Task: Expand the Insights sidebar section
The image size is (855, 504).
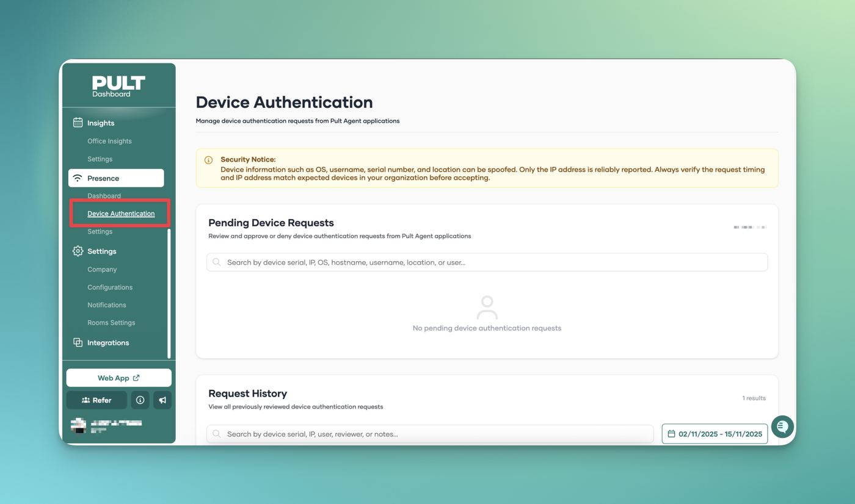Action: point(101,123)
